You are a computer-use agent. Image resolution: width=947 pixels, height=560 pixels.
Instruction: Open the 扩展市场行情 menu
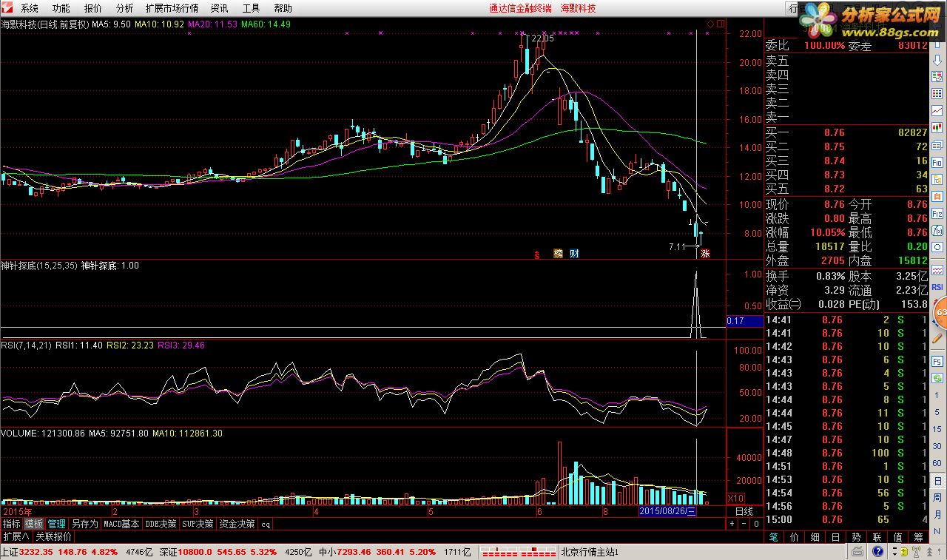(x=172, y=8)
